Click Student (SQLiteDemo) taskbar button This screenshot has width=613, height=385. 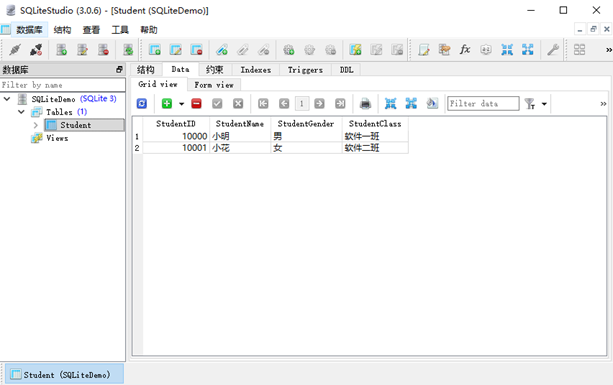click(65, 374)
